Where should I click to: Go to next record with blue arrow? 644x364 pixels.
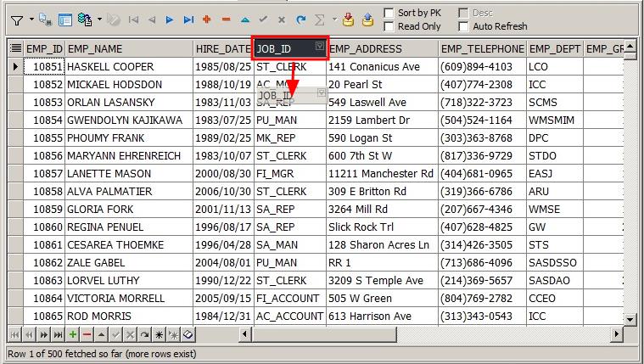169,19
